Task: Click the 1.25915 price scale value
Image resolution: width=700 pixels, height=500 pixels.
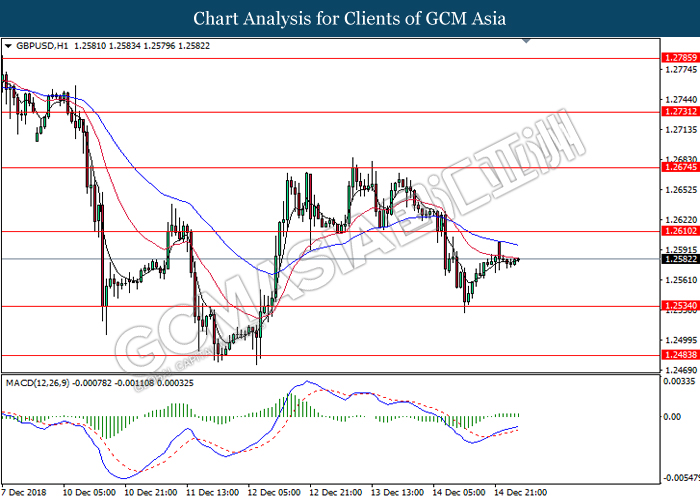Action: (x=681, y=250)
